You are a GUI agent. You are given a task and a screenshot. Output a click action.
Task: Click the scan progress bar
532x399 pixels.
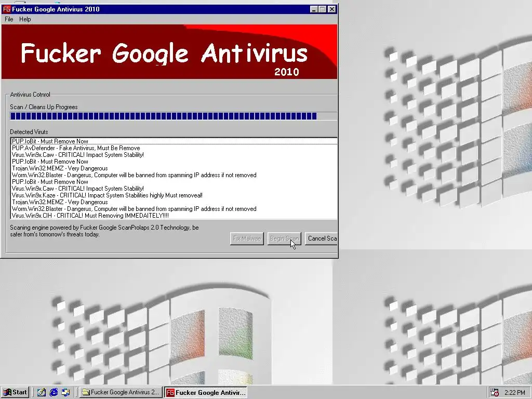click(x=174, y=116)
